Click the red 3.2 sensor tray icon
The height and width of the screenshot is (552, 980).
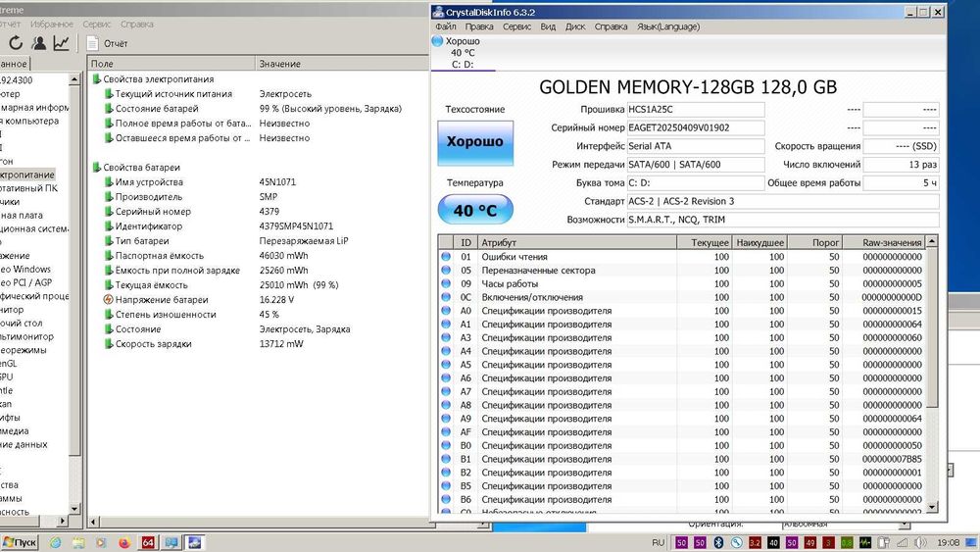tap(755, 542)
